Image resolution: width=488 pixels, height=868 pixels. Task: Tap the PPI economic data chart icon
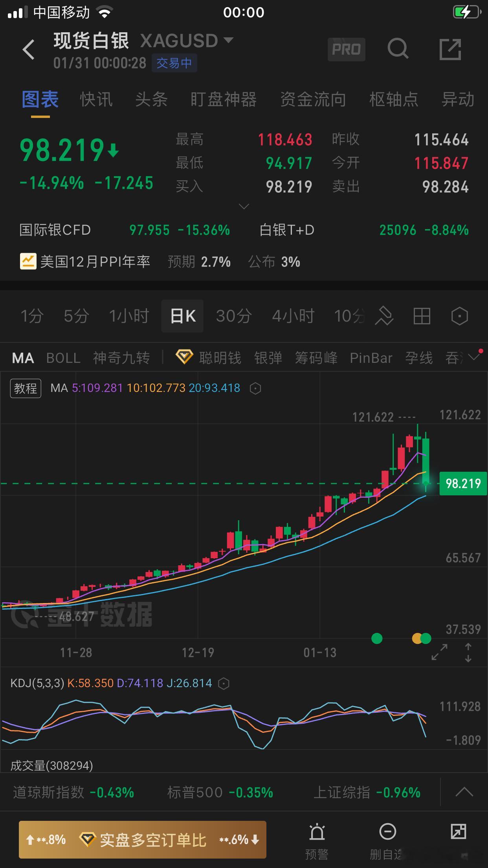(x=28, y=261)
